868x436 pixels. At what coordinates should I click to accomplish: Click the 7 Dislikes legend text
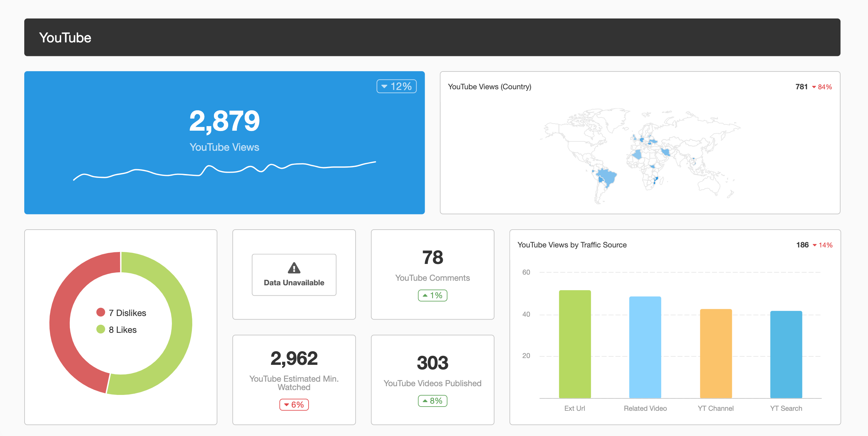click(x=127, y=313)
